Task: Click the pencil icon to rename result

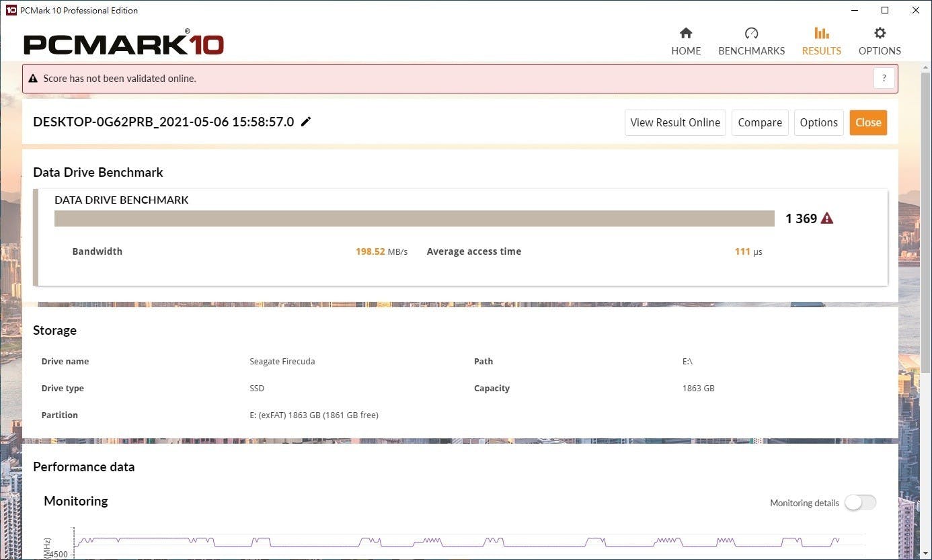Action: pyautogui.click(x=306, y=122)
